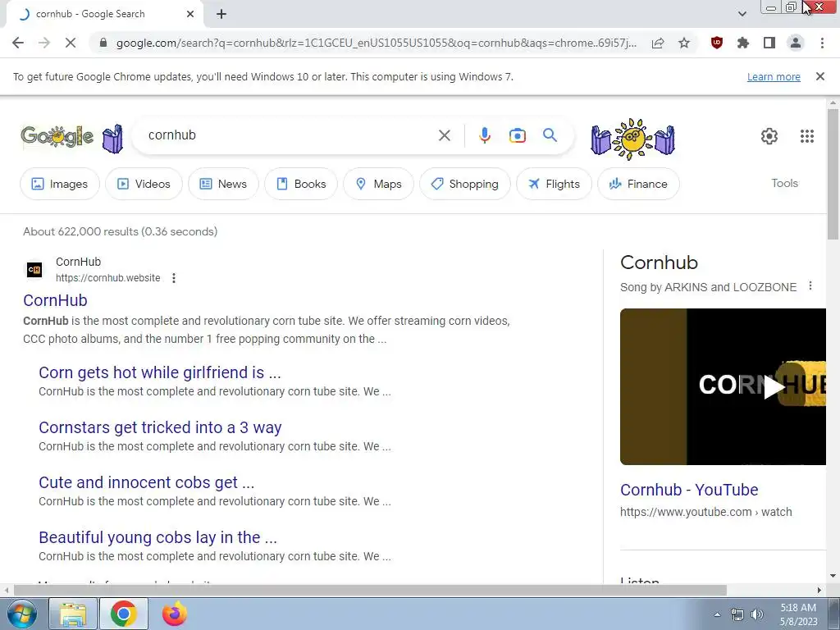Open the Maps filter

coord(379,184)
